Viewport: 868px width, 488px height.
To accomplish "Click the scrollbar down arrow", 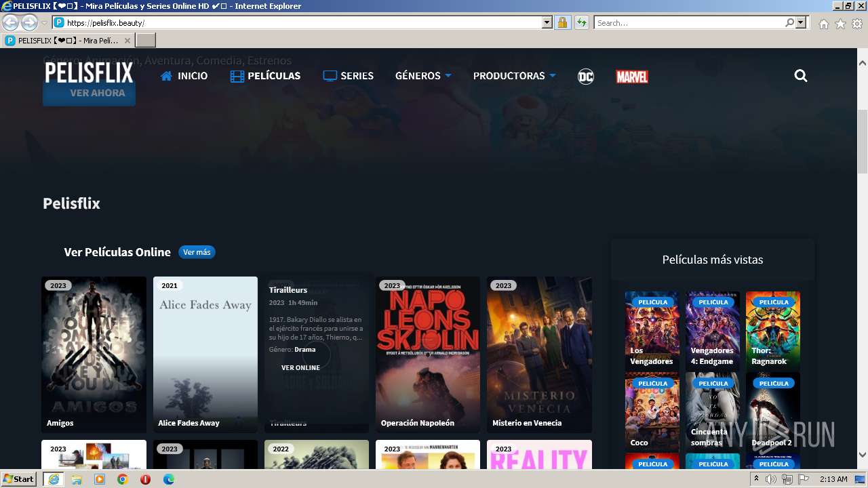I will [x=863, y=455].
